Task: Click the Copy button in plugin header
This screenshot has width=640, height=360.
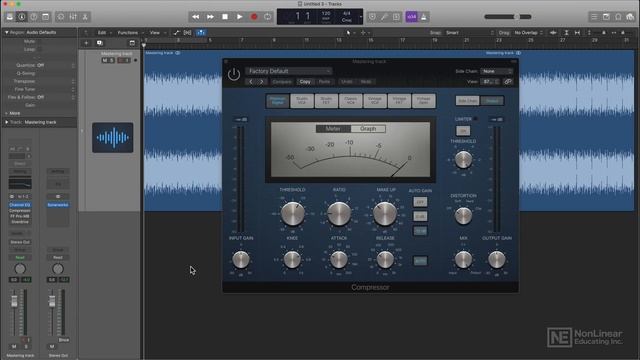Action: click(x=305, y=82)
